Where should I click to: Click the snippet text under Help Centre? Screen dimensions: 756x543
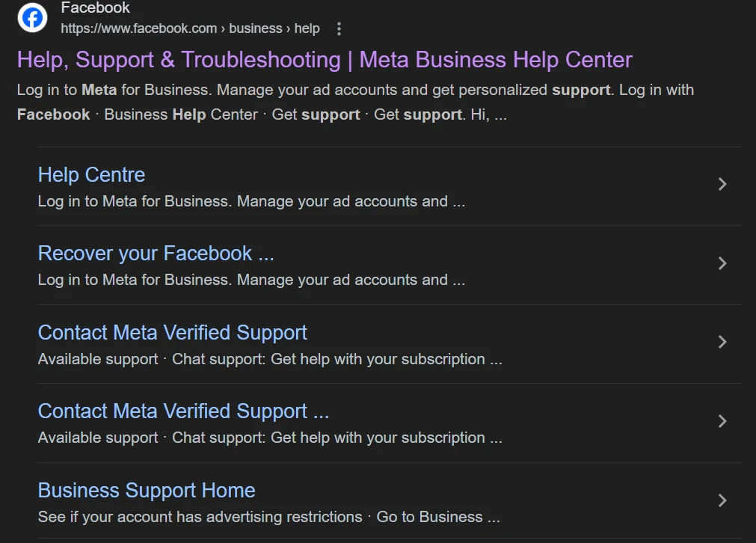pos(252,201)
